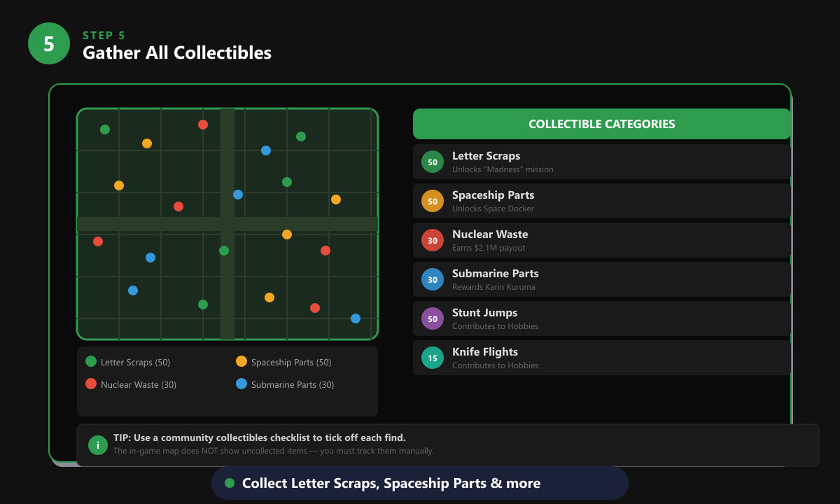Viewport: 840px width, 504px height.
Task: Click the 'Unlocks "Madness" mission' subtitle
Action: [503, 169]
